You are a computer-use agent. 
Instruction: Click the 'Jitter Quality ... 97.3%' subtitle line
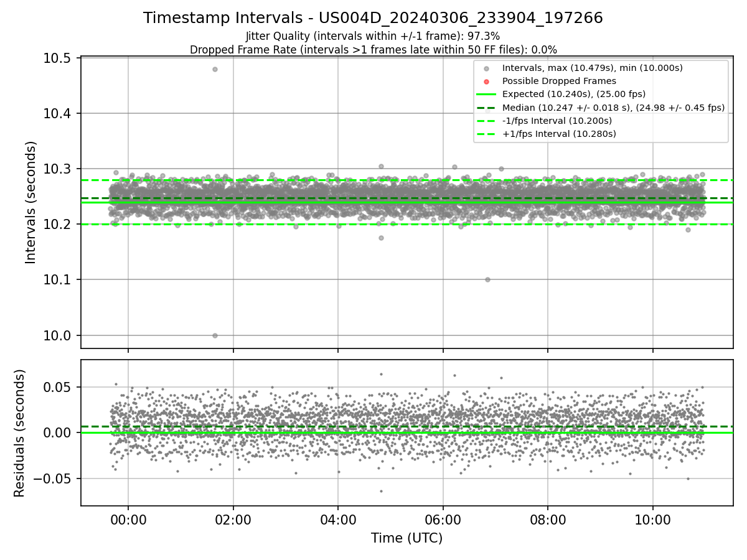tap(373, 36)
